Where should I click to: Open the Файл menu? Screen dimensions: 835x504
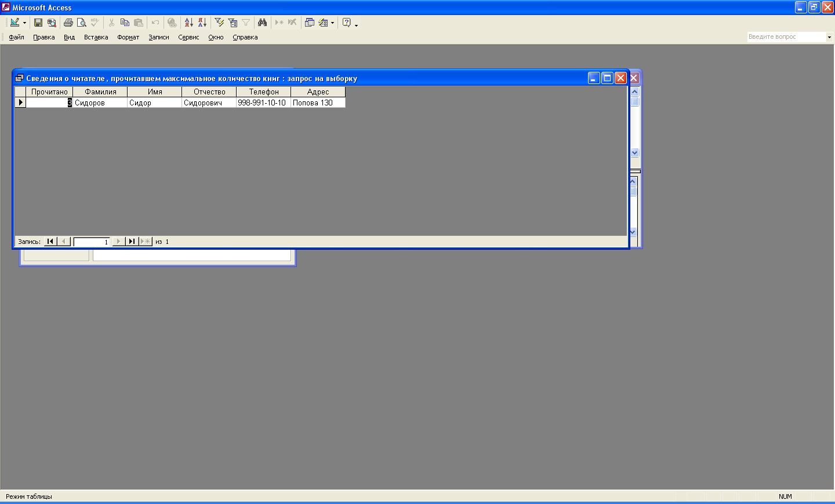16,37
